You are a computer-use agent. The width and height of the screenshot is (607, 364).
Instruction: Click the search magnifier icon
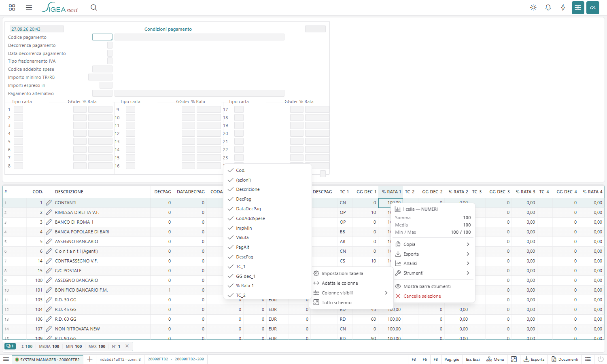point(94,7)
